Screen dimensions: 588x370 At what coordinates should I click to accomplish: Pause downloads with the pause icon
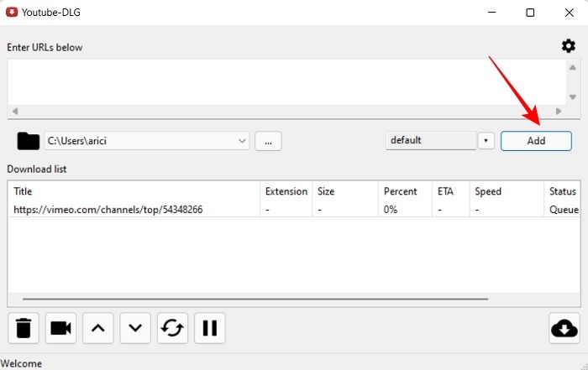pos(210,328)
